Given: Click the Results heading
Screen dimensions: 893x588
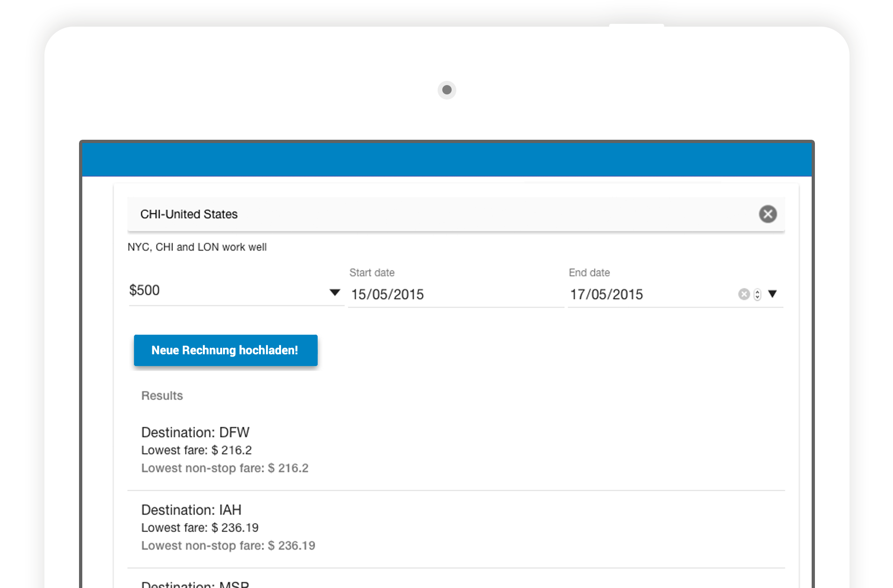Looking at the screenshot, I should tap(162, 395).
